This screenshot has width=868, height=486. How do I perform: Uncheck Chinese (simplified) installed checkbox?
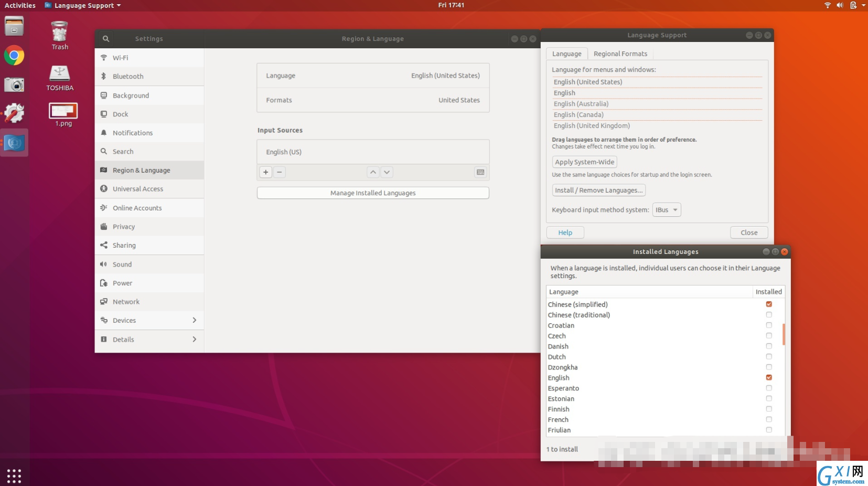769,304
